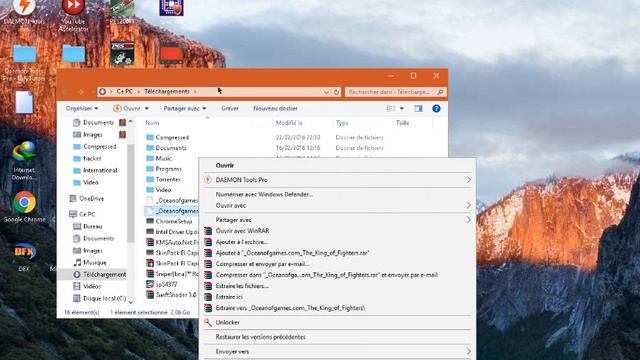Image resolution: width=640 pixels, height=360 pixels.
Task: Select Téléchargements in the navigation pane
Action: coord(99,275)
